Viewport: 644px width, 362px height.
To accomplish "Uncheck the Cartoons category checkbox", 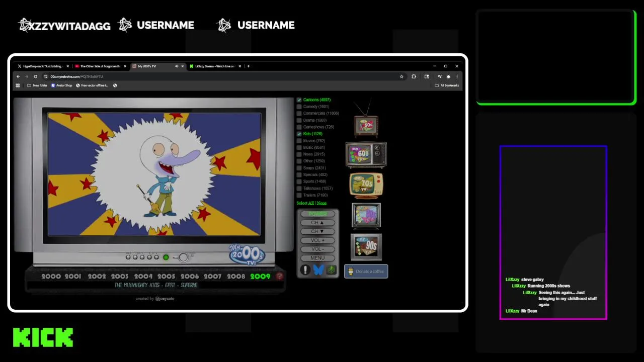I will 299,100.
